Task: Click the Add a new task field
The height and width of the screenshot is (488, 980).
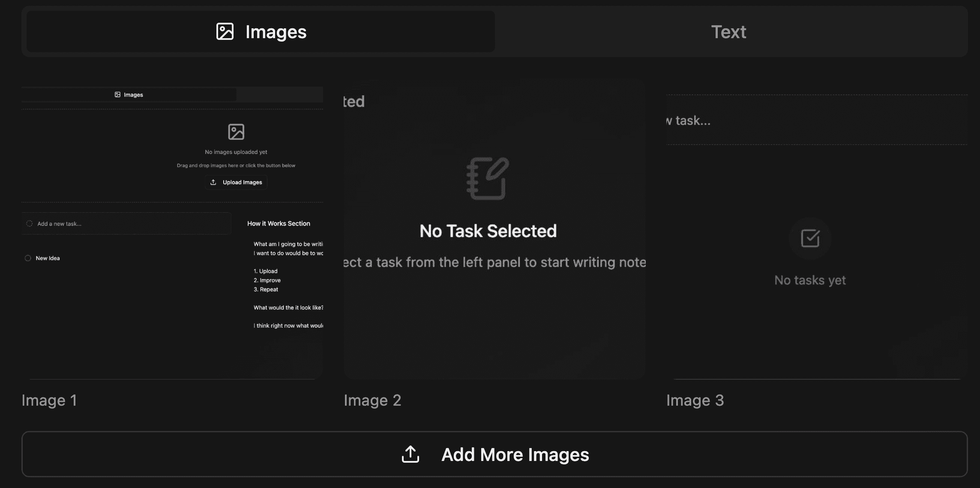Action: (129, 223)
